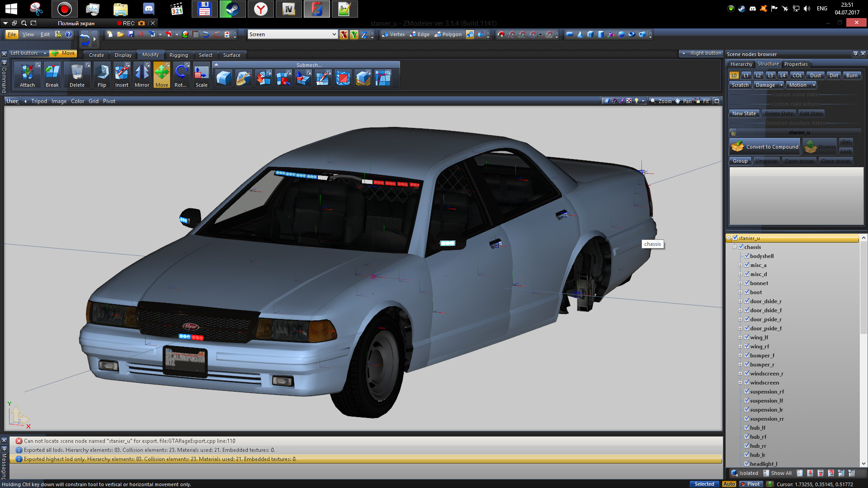Uncheck the windscreen node checkbox
The height and width of the screenshot is (488, 868).
(747, 383)
